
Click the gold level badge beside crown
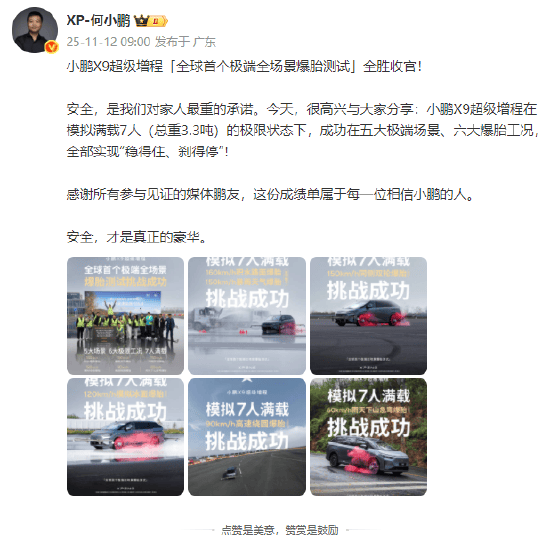click(158, 21)
